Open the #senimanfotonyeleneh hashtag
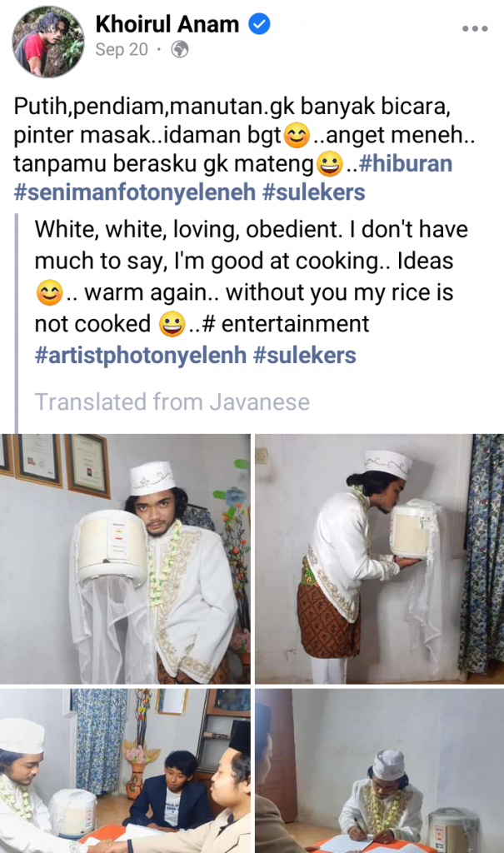504x853 pixels. point(134,192)
